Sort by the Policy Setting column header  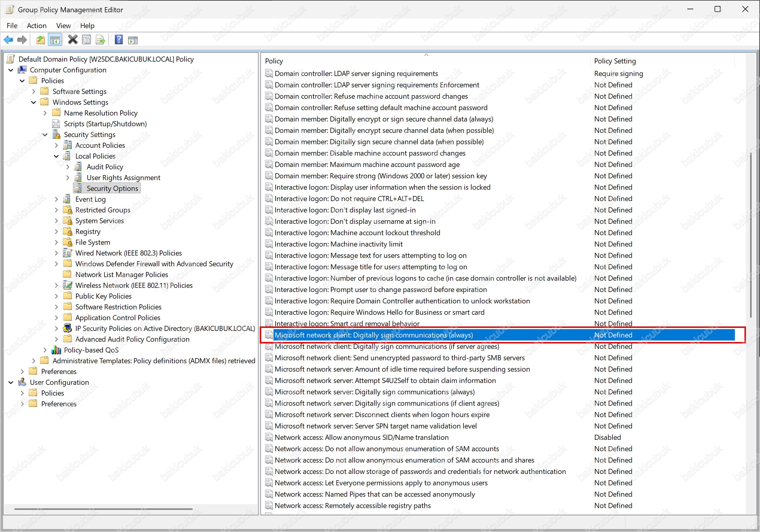point(662,61)
